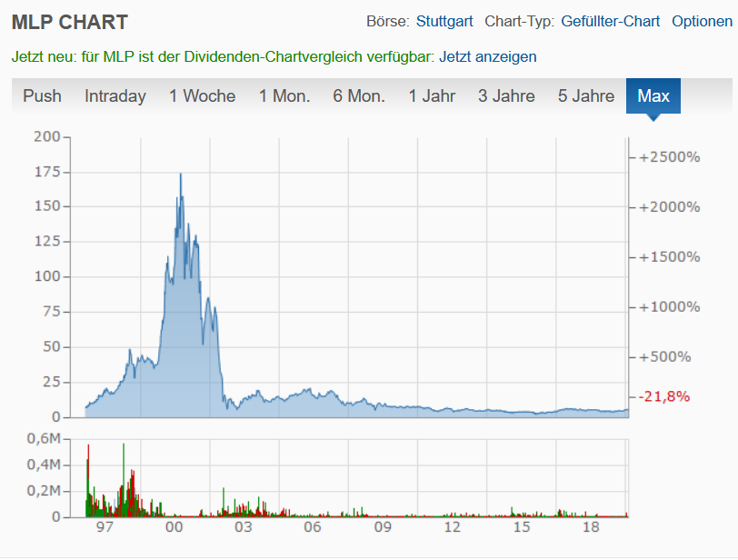Click the tallest red volume bar near 1996
The width and height of the screenshot is (738, 560).
88,481
